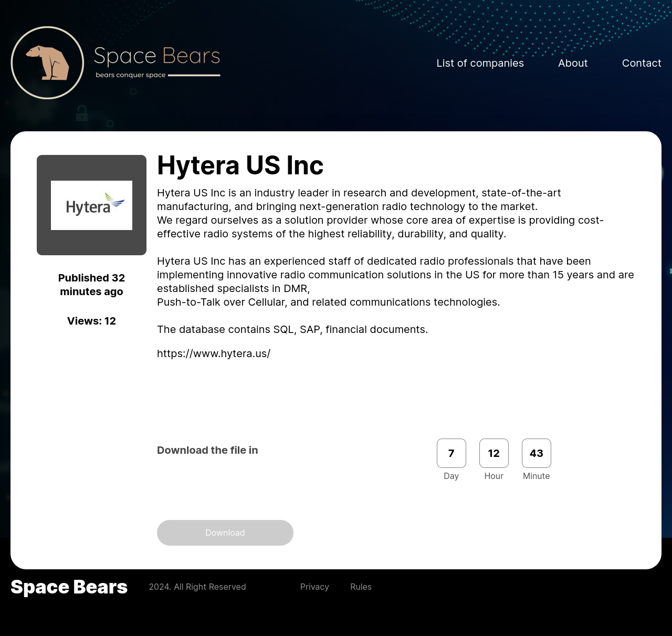Viewport: 672px width, 636px height.
Task: Open the About page
Action: point(573,63)
